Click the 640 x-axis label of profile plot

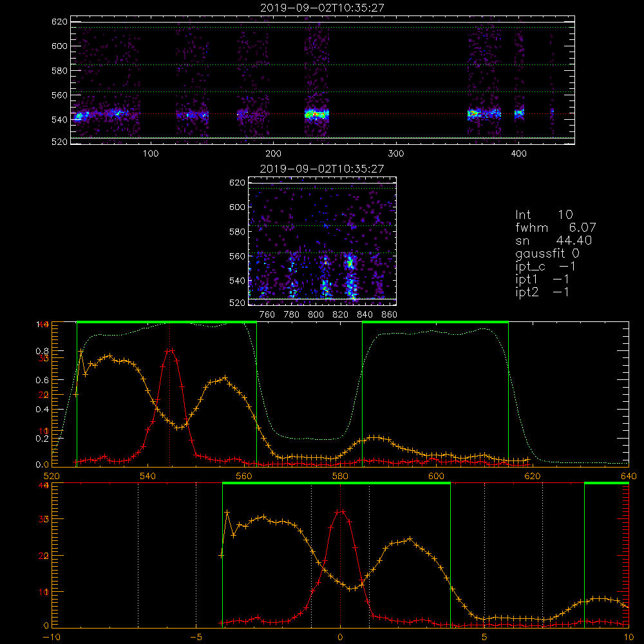[629, 477]
